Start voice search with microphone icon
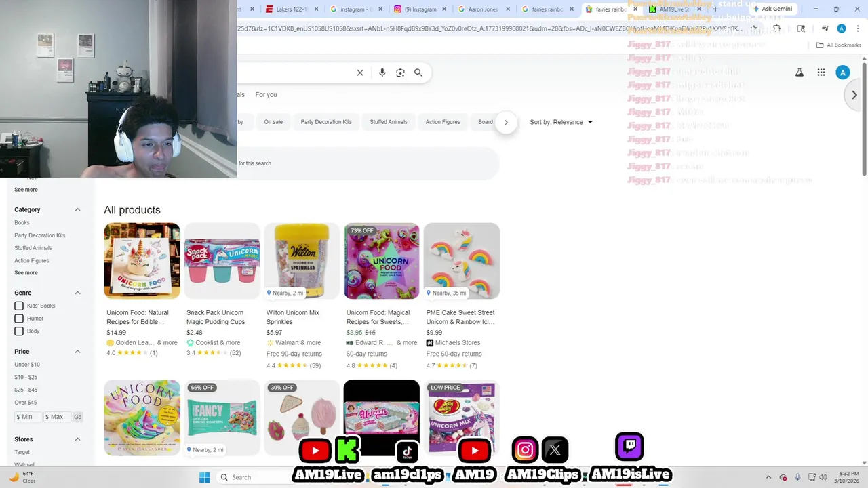The width and height of the screenshot is (868, 488). tap(382, 73)
